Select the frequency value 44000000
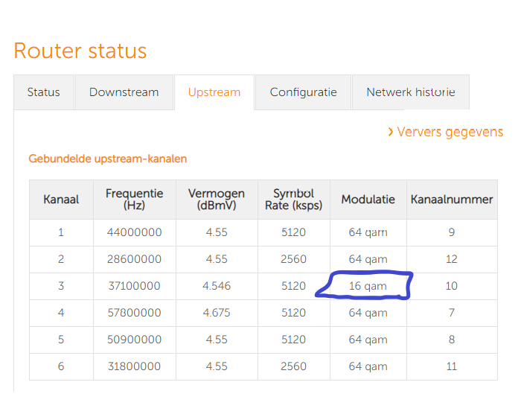The image size is (521, 420). [x=134, y=232]
